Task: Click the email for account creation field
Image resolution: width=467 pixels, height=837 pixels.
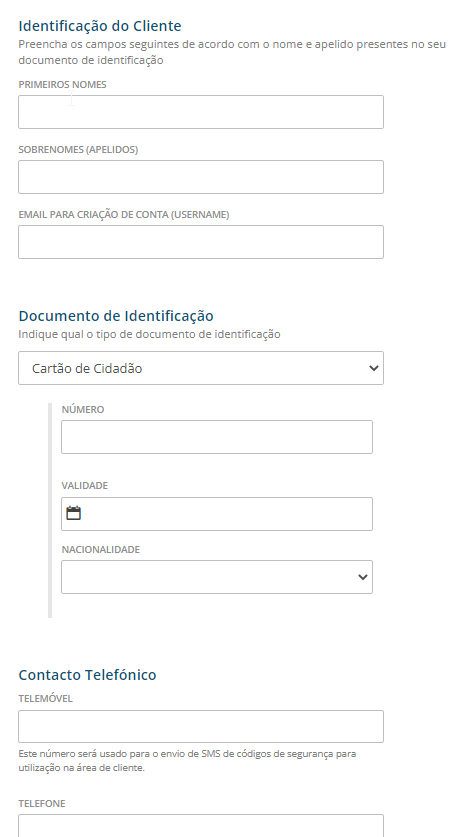Action: coord(201,242)
